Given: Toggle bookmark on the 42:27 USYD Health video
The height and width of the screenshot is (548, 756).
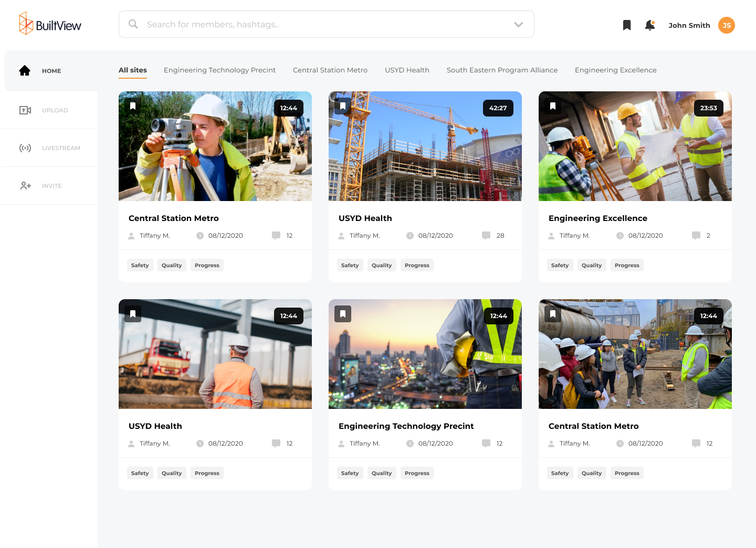Looking at the screenshot, I should 343,106.
